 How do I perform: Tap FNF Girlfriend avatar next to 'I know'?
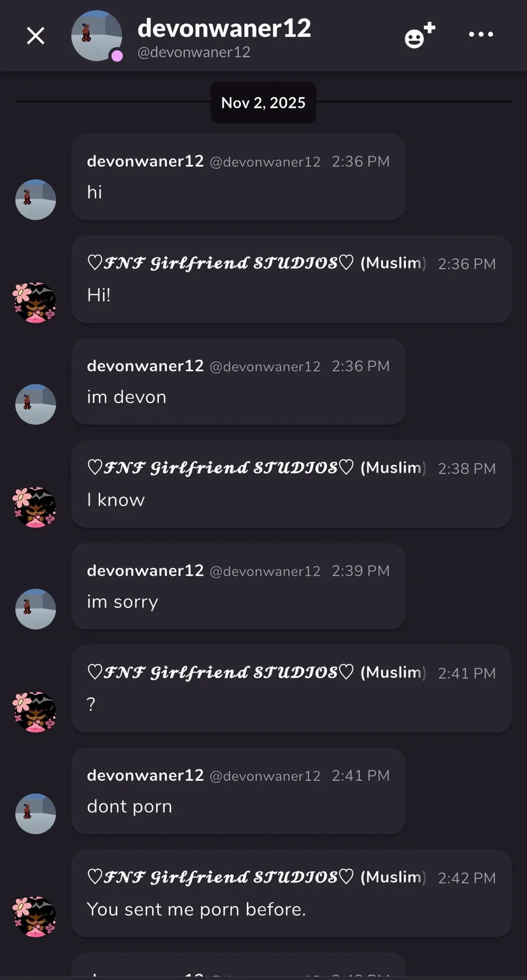[x=35, y=507]
